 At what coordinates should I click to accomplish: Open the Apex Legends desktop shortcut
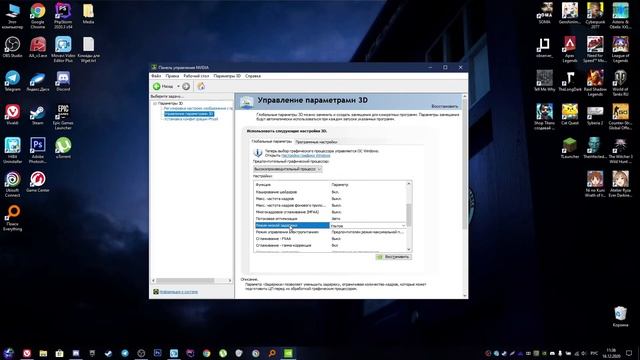tap(570, 49)
